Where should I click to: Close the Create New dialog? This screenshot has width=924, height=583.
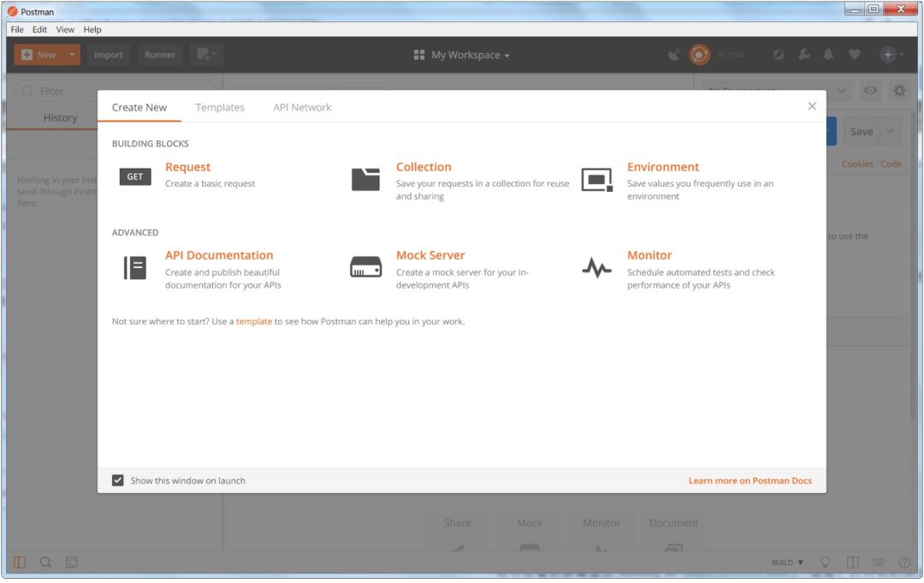812,106
